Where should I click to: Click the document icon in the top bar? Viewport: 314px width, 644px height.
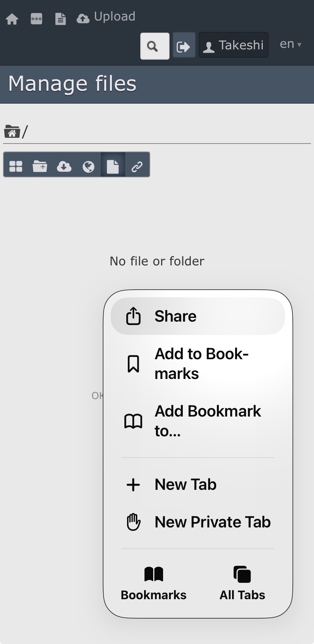tap(61, 19)
